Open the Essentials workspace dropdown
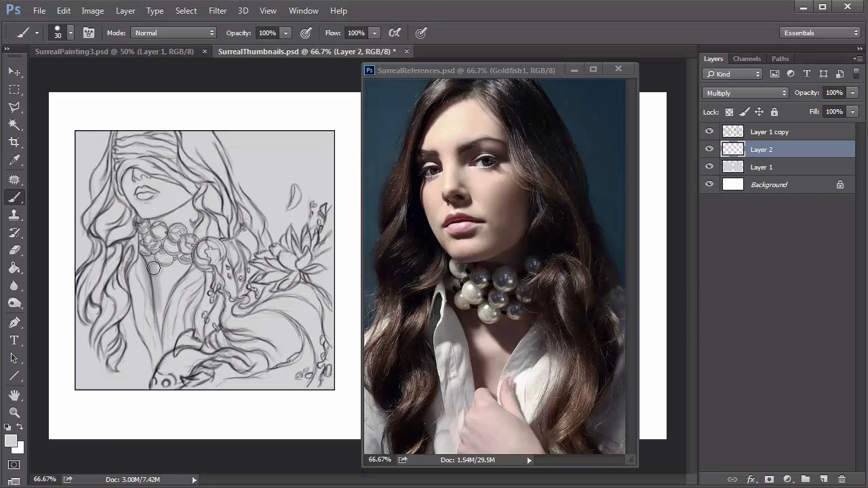Viewport: 868px width, 488px height. point(820,33)
